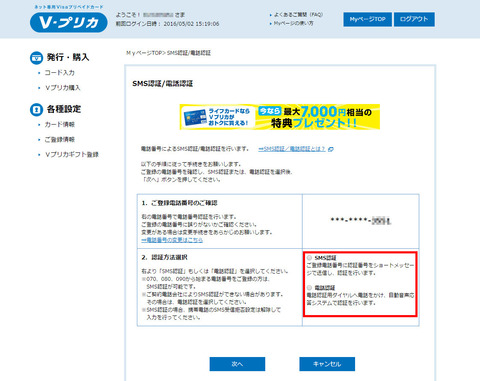Click the SMS認証/電話認証 page heading

point(163,84)
